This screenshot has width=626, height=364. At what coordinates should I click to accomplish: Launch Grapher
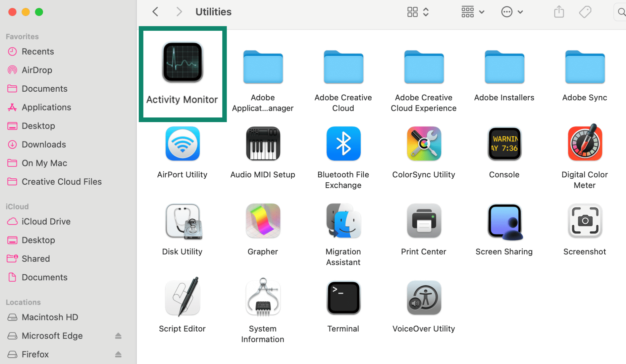[263, 221]
